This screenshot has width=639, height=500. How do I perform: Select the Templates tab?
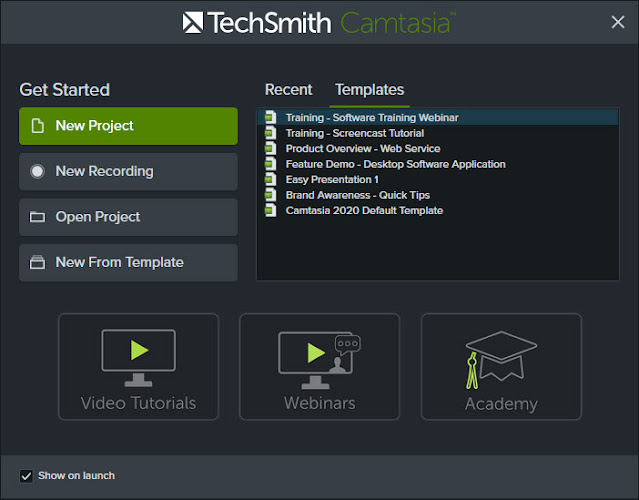(x=370, y=90)
